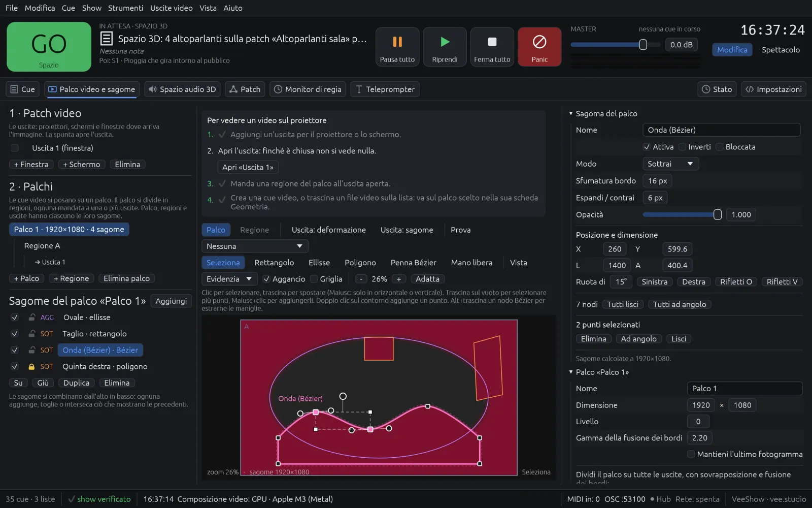Collapse the Palco «Palco 1» section

(x=571, y=372)
